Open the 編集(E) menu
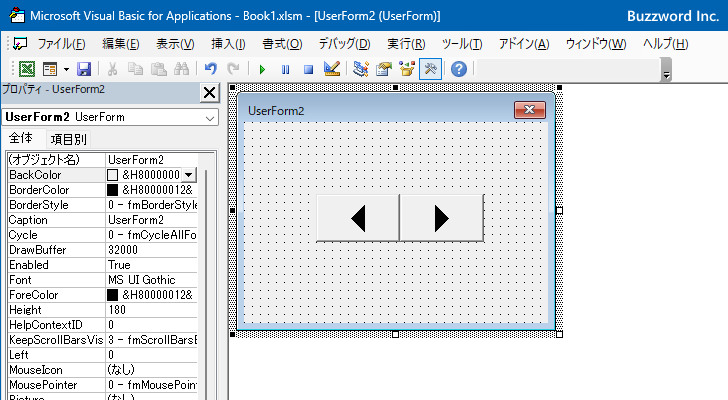The image size is (728, 400). coord(121,44)
